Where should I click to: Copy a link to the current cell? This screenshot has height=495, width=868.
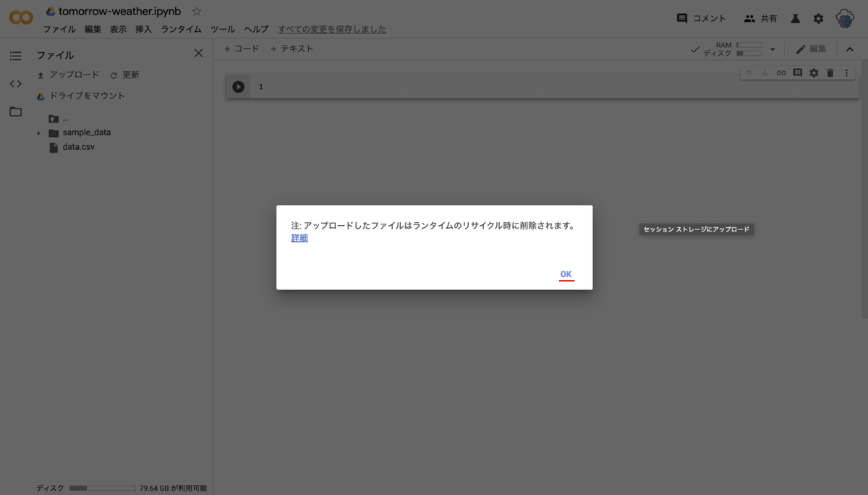780,72
